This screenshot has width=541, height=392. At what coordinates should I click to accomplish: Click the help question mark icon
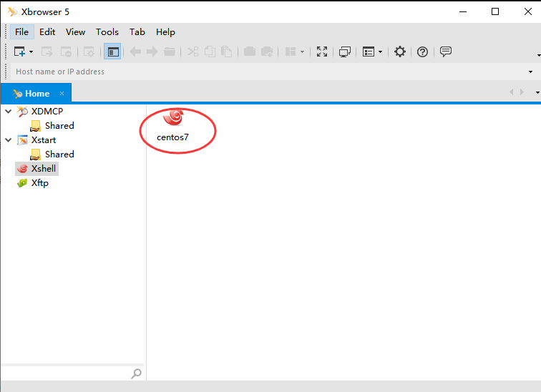click(x=422, y=52)
